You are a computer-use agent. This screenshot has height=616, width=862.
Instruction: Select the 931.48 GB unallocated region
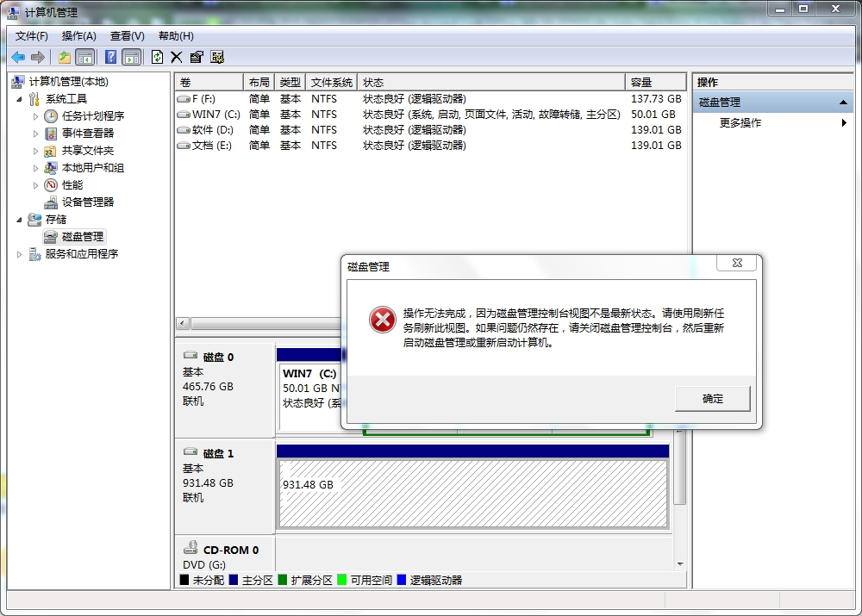click(x=472, y=494)
